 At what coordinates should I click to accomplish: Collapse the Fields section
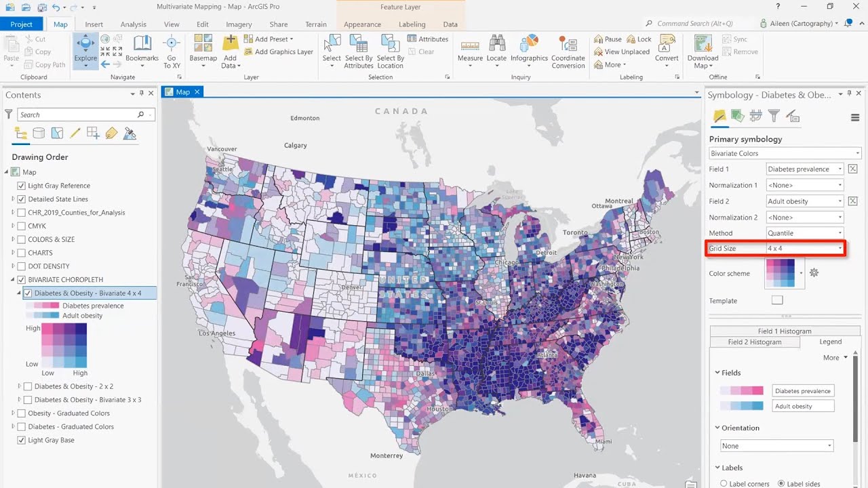click(x=717, y=373)
